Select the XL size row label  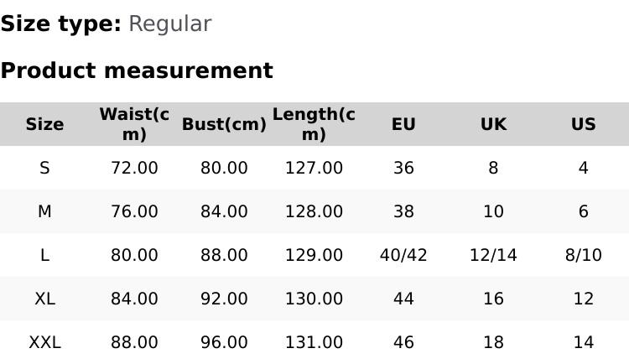click(44, 299)
